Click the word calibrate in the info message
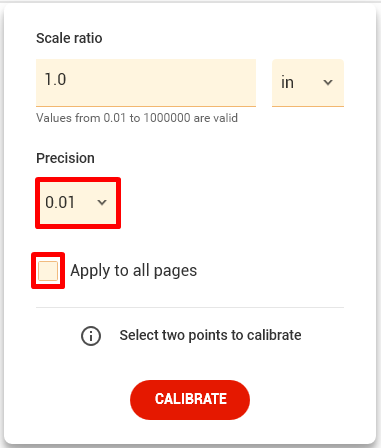This screenshot has width=381, height=448. tap(274, 335)
